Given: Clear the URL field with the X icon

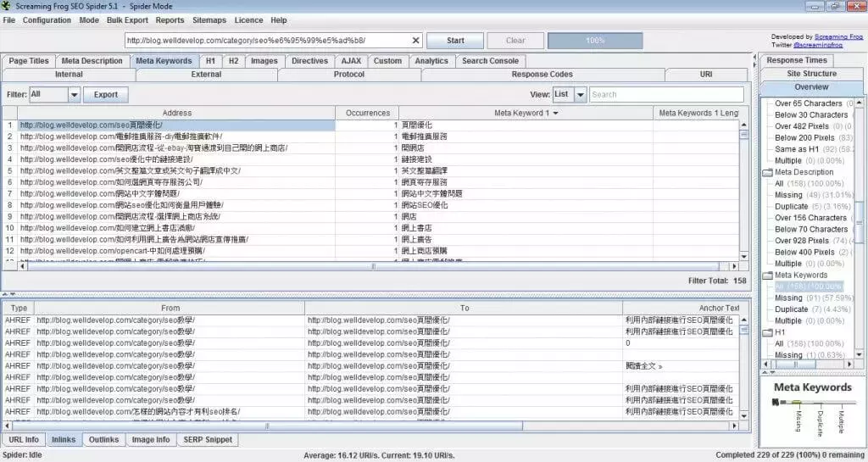Looking at the screenshot, I should (415, 41).
